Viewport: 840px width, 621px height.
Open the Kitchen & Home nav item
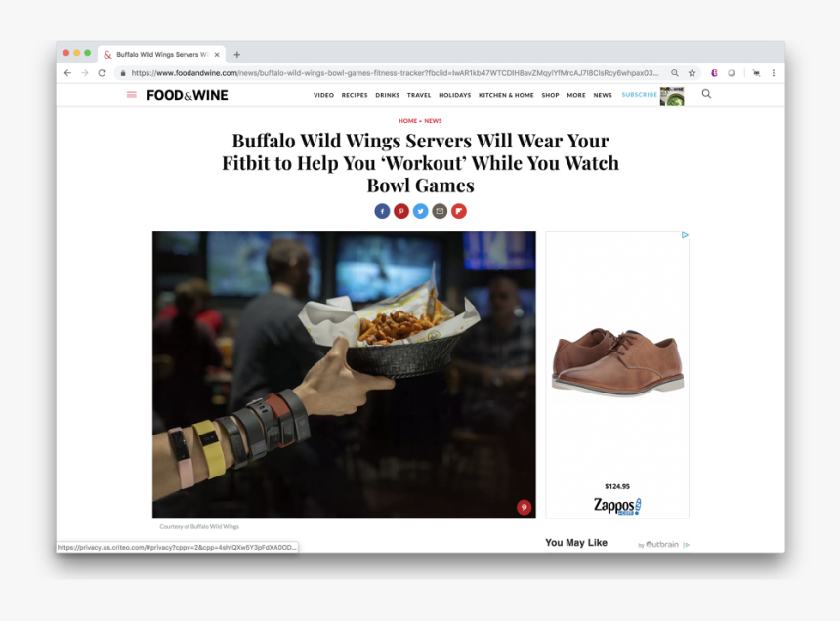click(x=506, y=95)
